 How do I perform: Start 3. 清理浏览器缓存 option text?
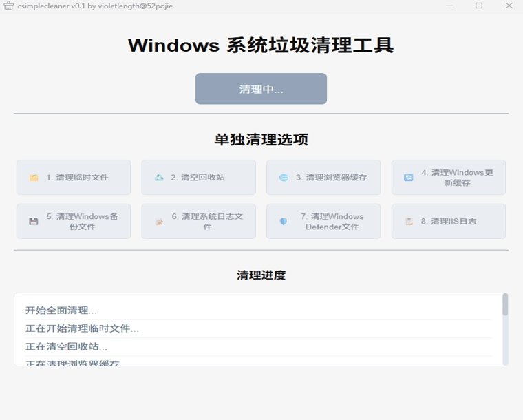point(332,178)
